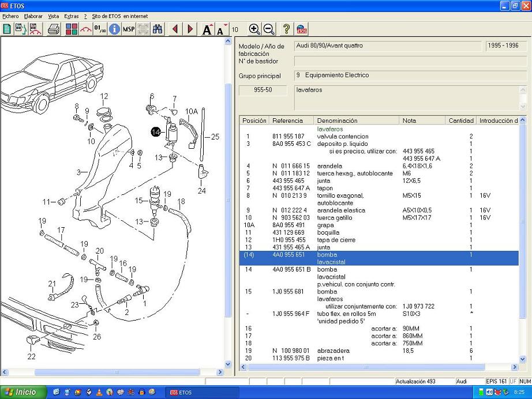Image resolution: width=532 pixels, height=399 pixels.
Task: Print the current parts page
Action: 54,29
